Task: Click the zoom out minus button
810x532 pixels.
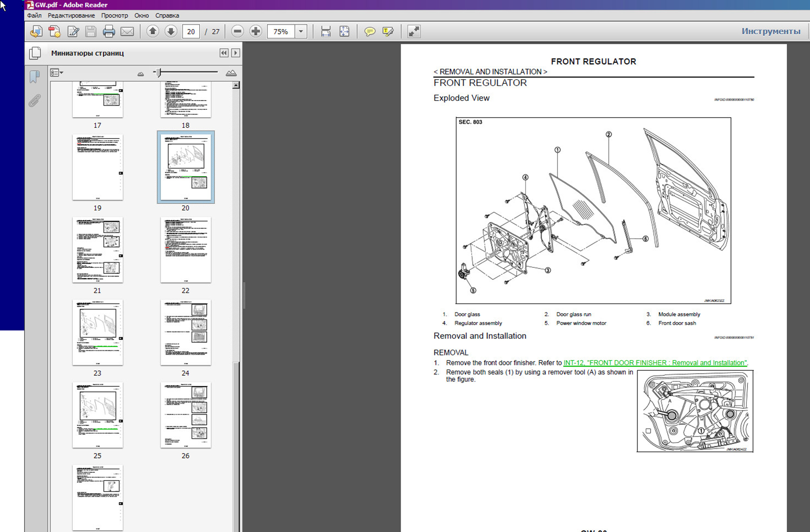Action: tap(237, 32)
